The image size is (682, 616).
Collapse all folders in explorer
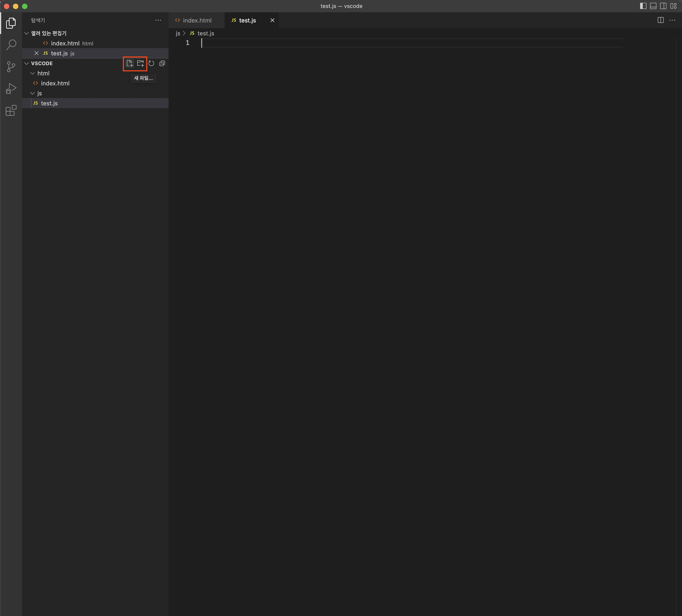[x=162, y=64]
